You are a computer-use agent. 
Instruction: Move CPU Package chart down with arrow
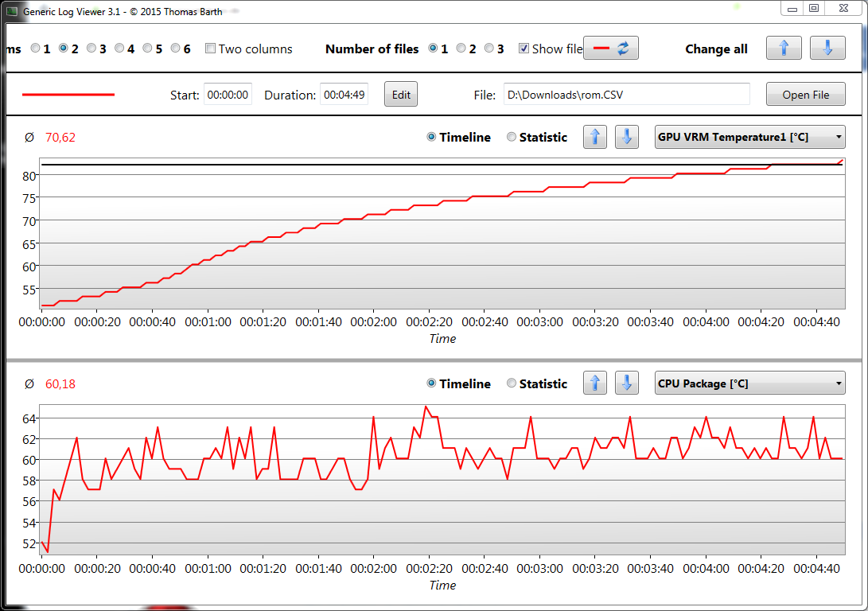point(627,383)
